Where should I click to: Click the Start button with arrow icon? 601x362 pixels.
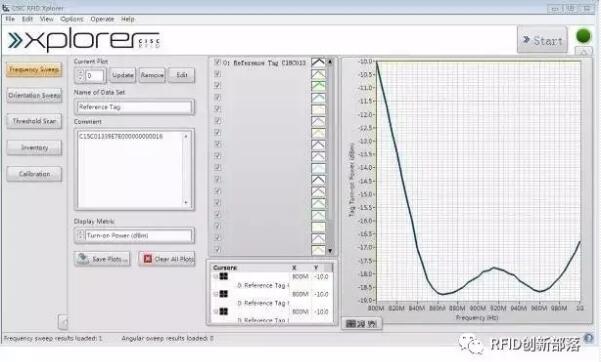click(x=542, y=39)
